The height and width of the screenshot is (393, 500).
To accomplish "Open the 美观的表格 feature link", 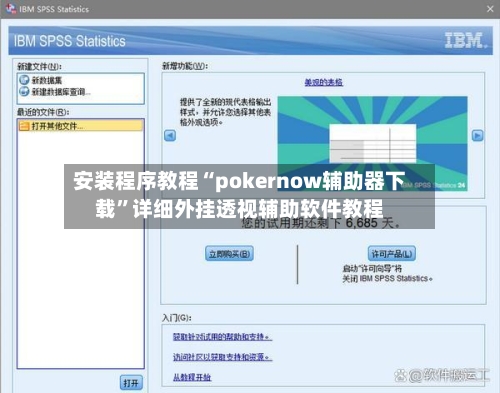I will pyautogui.click(x=323, y=82).
